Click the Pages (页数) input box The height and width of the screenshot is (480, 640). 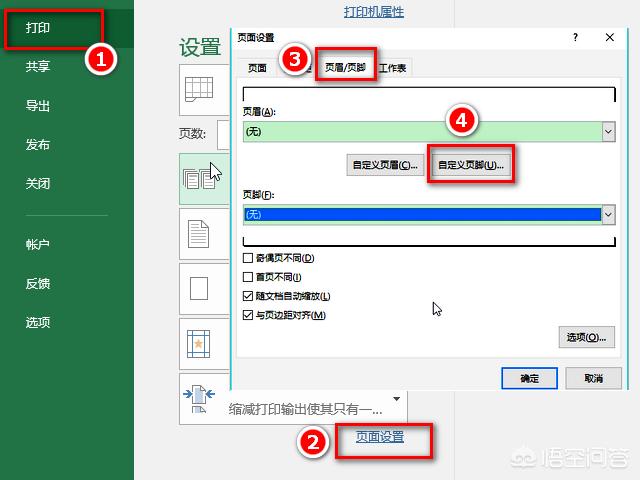[x=224, y=135]
